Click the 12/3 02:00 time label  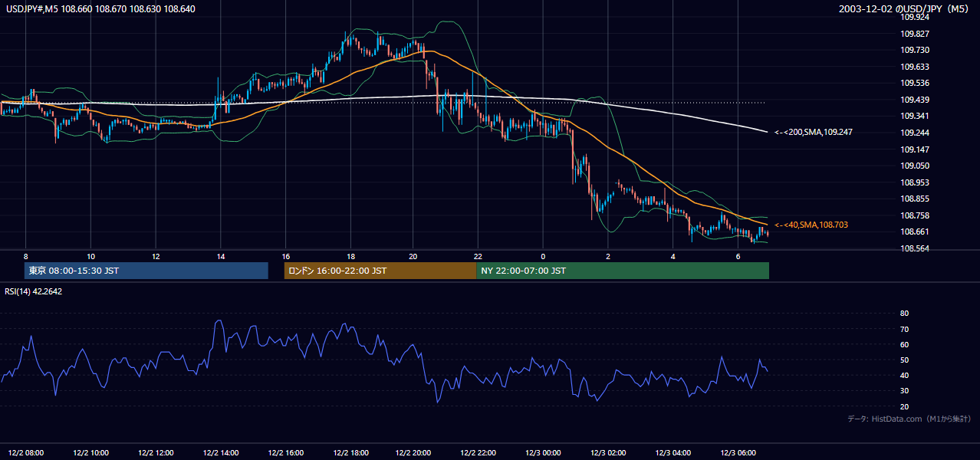point(608,452)
